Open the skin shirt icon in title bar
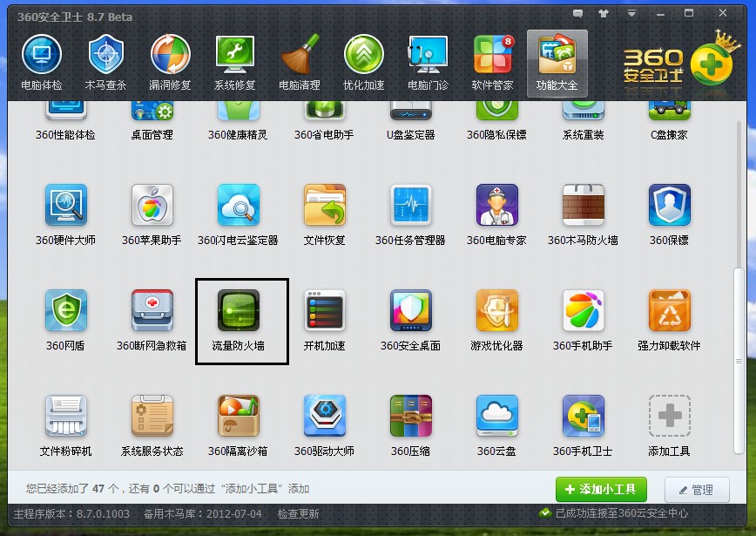Image resolution: width=756 pixels, height=536 pixels. pyautogui.click(x=604, y=13)
